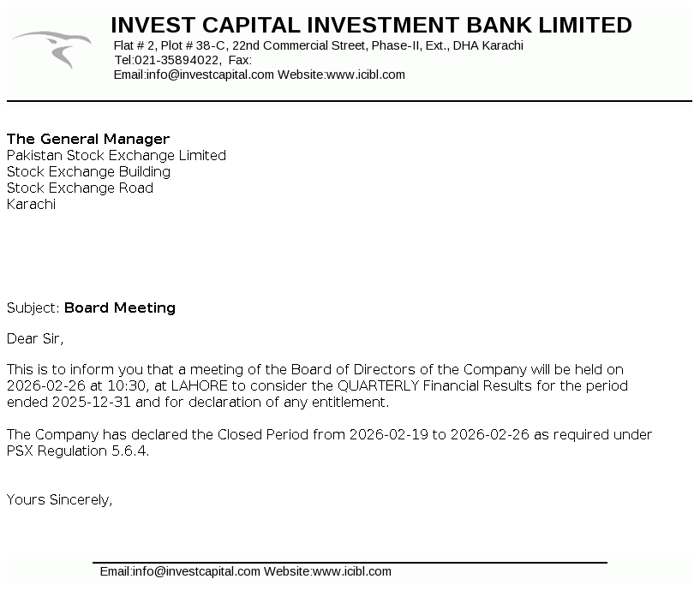Click the Yours Sincerely closing
This screenshot has height=591, width=700.
click(60, 499)
